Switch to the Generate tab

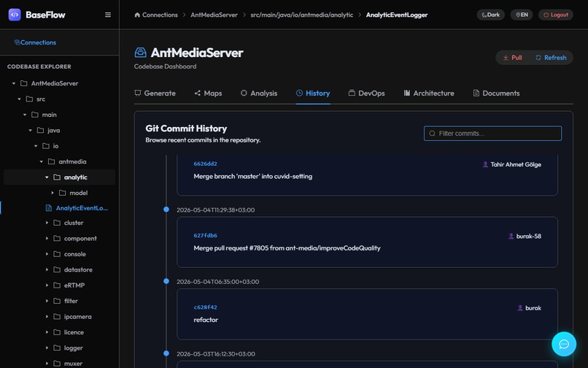155,93
